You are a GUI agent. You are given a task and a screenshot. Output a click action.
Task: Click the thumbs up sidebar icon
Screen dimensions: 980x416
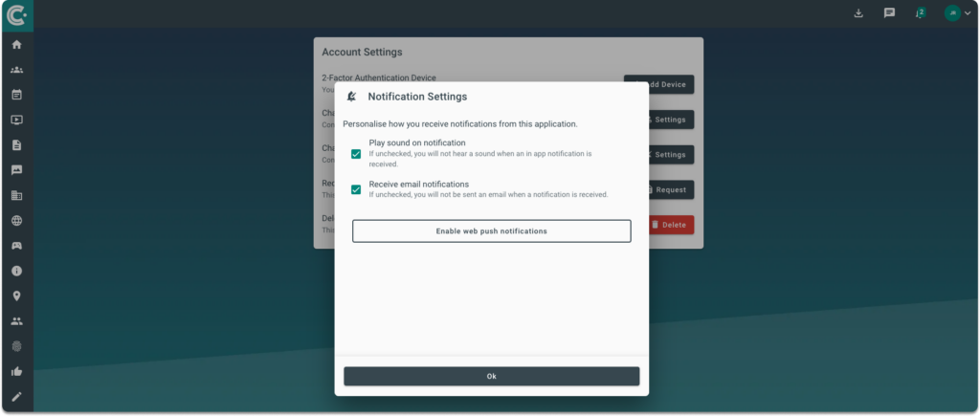(16, 371)
